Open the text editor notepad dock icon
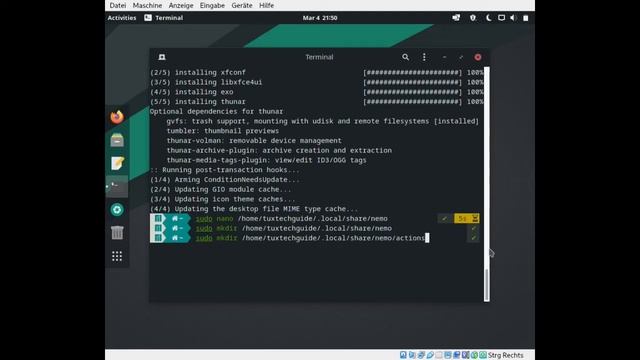 tap(117, 163)
